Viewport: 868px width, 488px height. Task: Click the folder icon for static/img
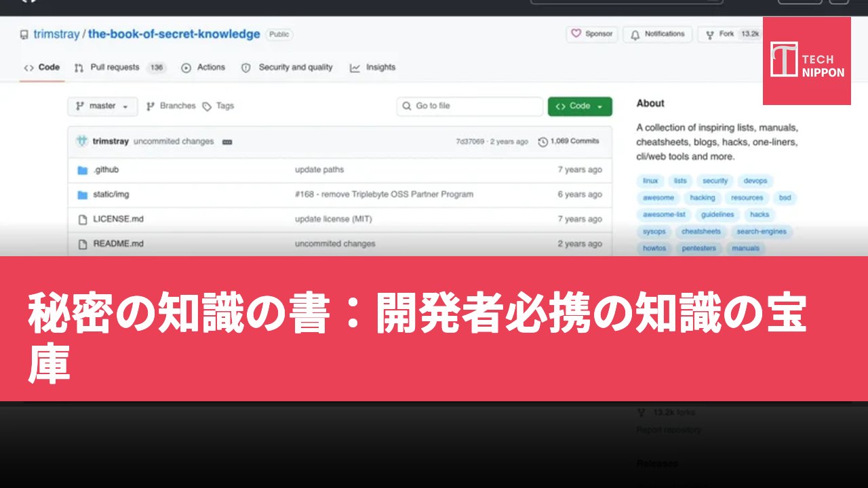click(x=83, y=195)
